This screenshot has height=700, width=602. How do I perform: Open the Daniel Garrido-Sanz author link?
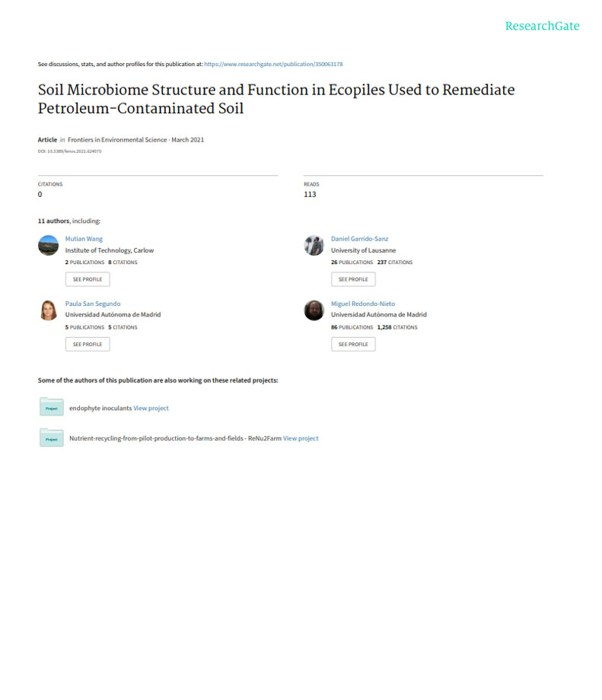(x=359, y=239)
